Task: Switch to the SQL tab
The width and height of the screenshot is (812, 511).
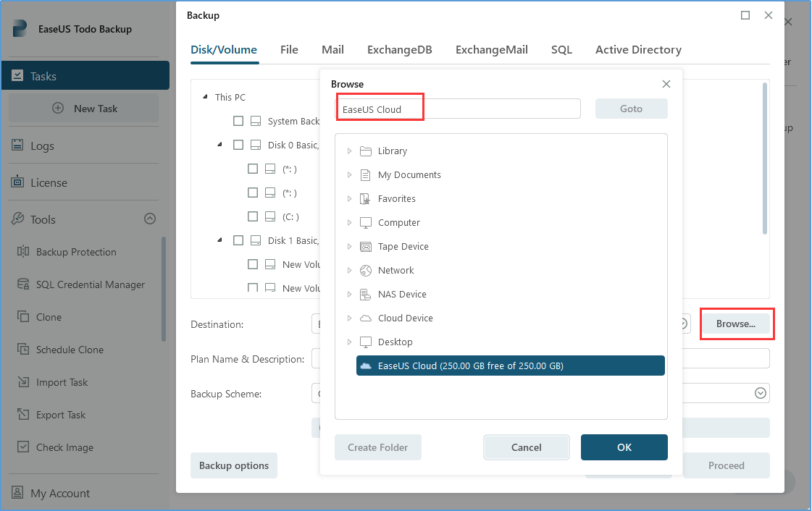Action: pyautogui.click(x=561, y=49)
